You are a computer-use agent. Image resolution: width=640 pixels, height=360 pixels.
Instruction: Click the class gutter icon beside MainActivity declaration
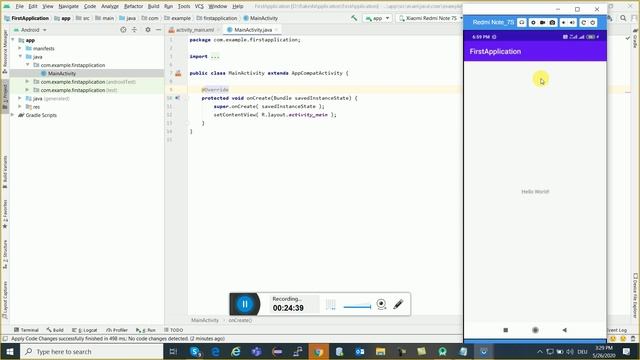[178, 73]
